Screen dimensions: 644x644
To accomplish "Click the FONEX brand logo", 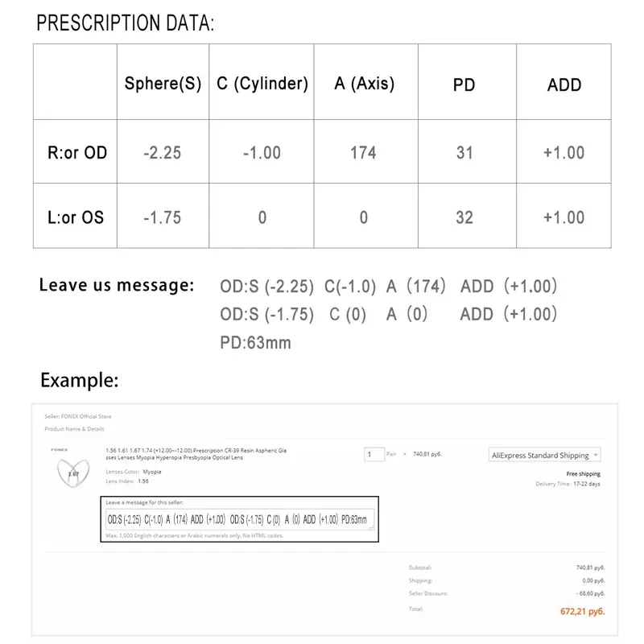I will coord(60,450).
